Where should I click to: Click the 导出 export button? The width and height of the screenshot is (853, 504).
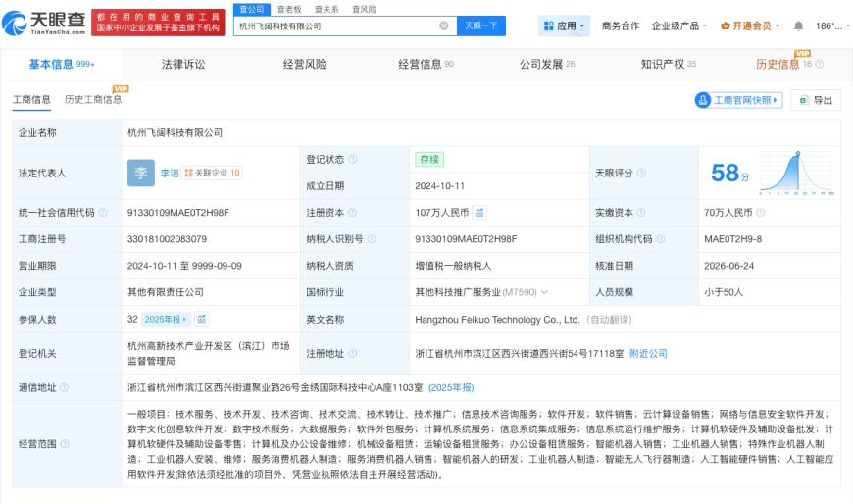coord(816,100)
